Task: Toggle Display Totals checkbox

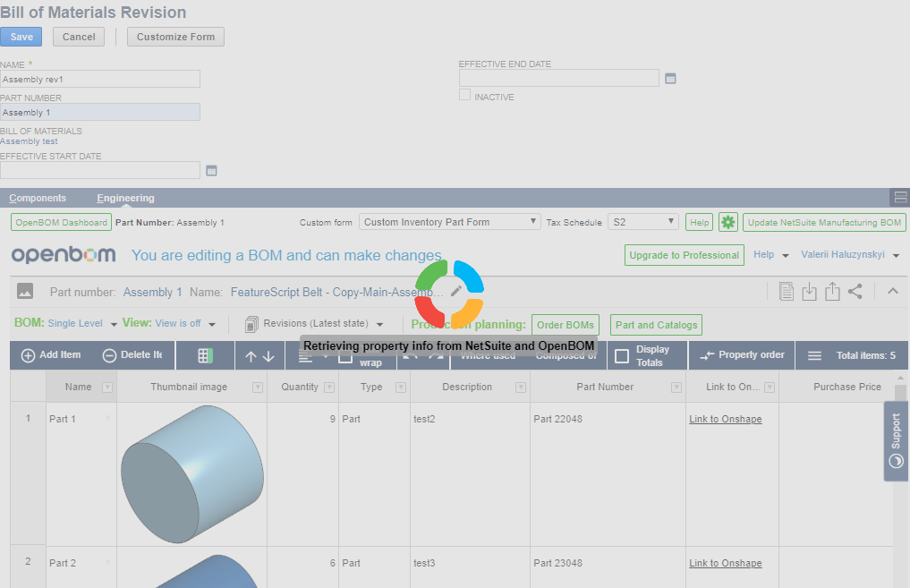Action: (x=622, y=356)
